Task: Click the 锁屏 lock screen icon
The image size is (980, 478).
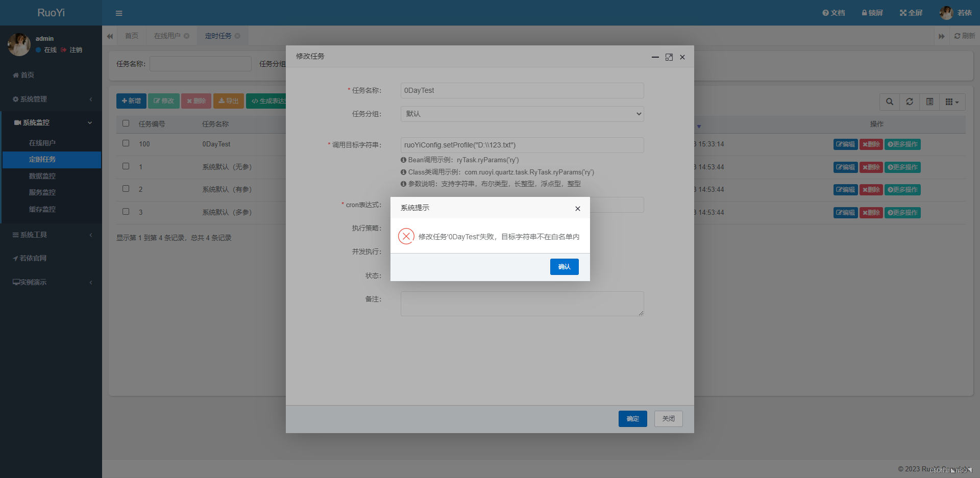Action: (872, 13)
